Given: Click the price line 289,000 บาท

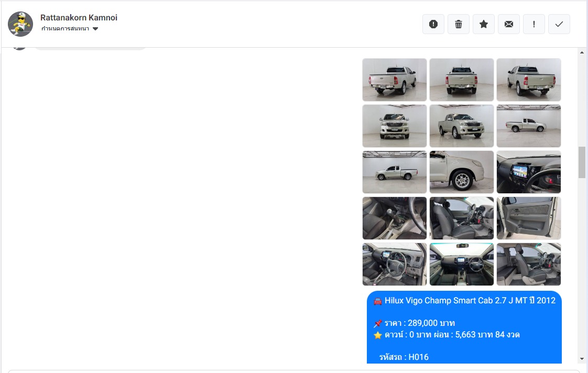Looking at the screenshot, I should [x=420, y=323].
